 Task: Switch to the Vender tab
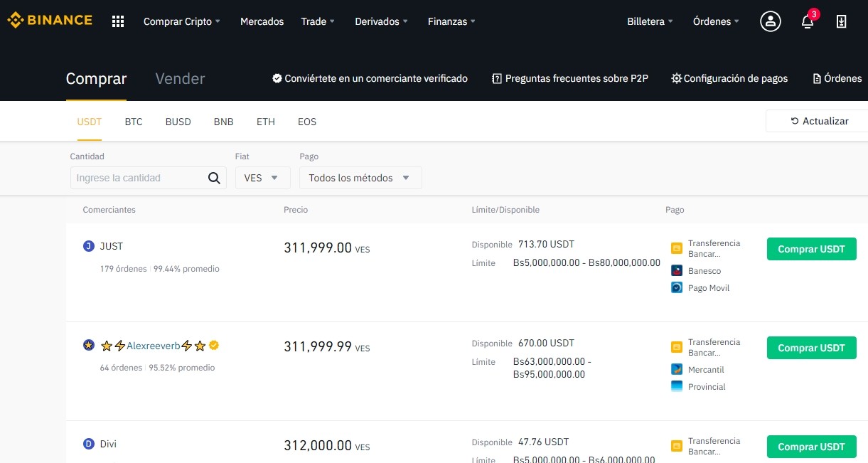tap(180, 79)
